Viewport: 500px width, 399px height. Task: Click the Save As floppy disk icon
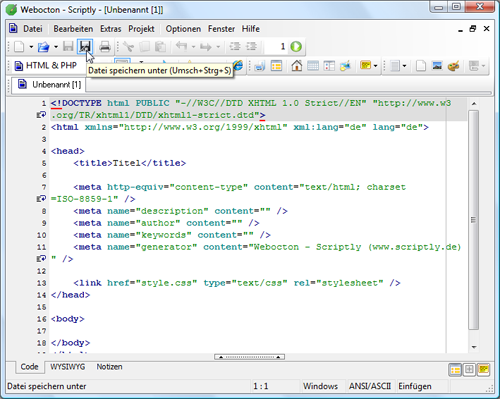(85, 47)
